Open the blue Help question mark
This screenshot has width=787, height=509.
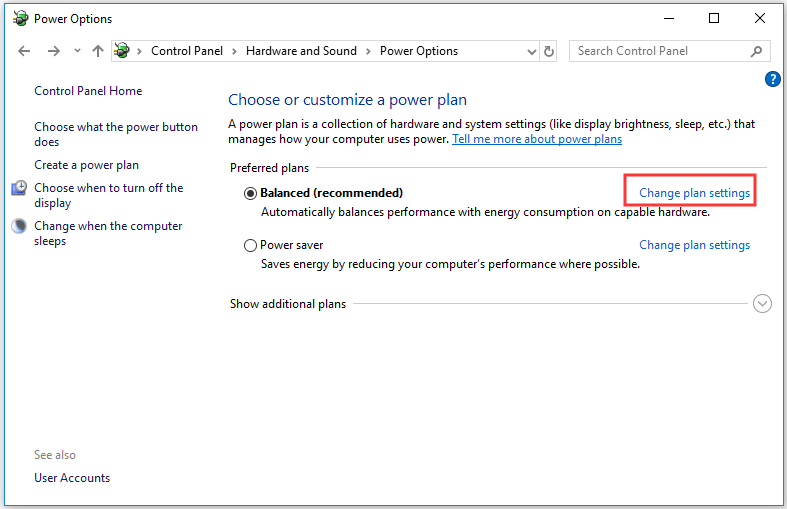[772, 79]
